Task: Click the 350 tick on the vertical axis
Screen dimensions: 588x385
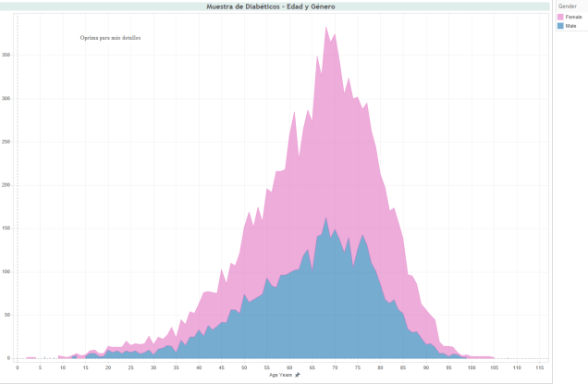Action: click(x=6, y=55)
